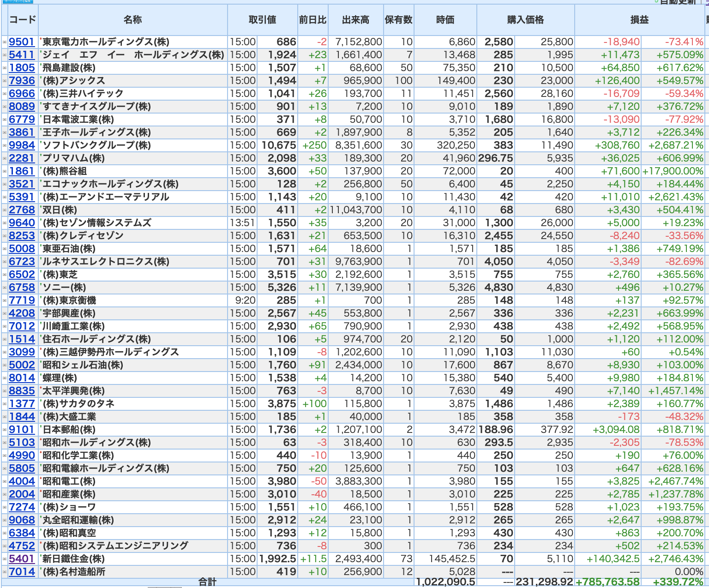The image size is (709, 588).
Task: Click the total profit +785,763.58
Action: pos(607,582)
